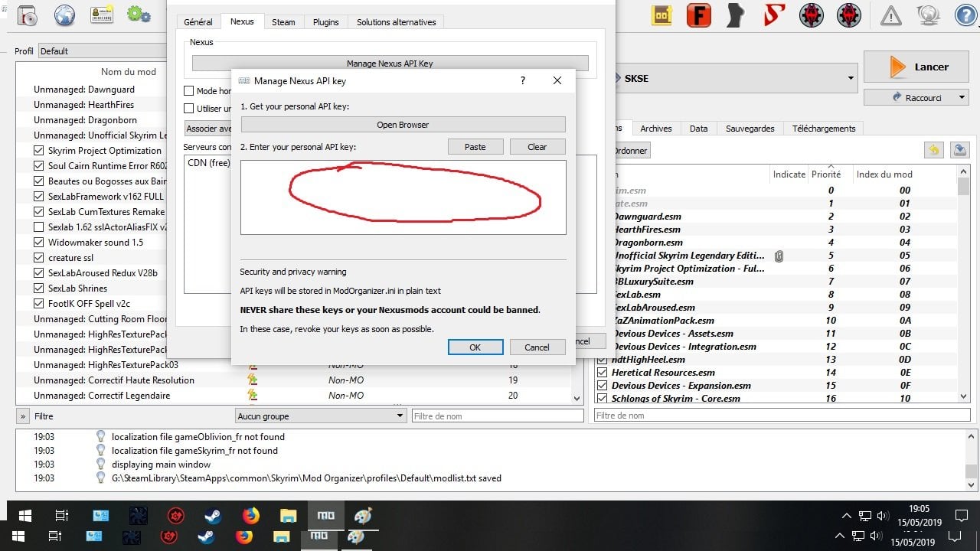
Task: Sort mods by 'Nom du mod' column header
Action: tap(129, 72)
